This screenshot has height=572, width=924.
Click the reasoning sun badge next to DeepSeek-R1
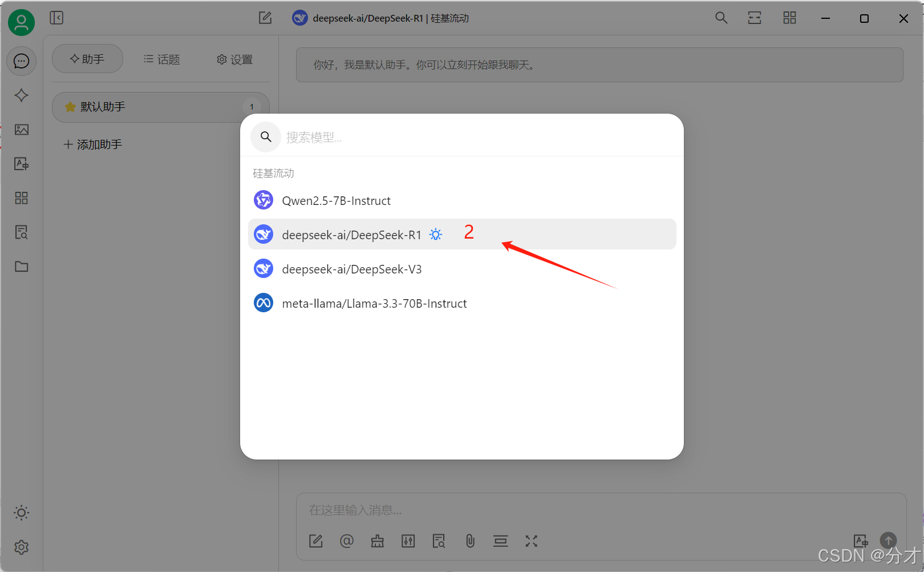point(436,235)
